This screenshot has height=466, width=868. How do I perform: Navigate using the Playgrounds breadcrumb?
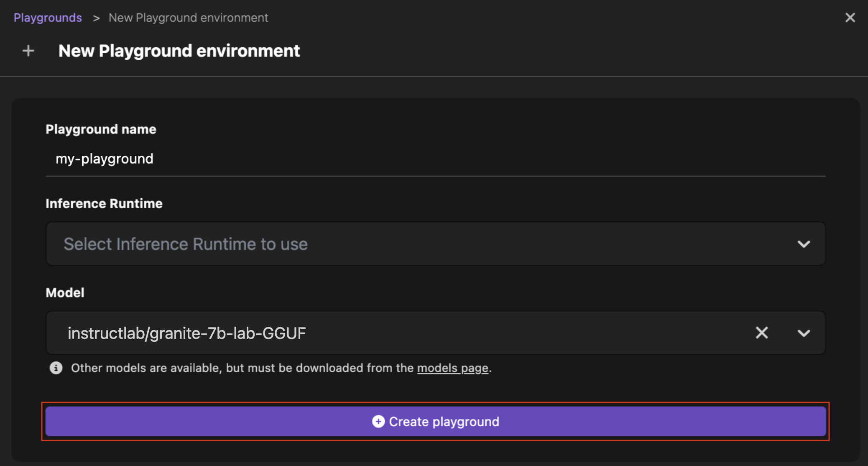[48, 17]
